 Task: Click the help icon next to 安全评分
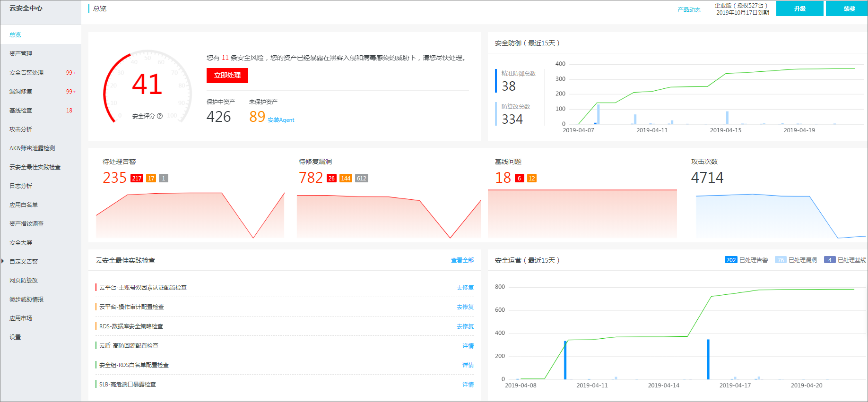[x=160, y=116]
